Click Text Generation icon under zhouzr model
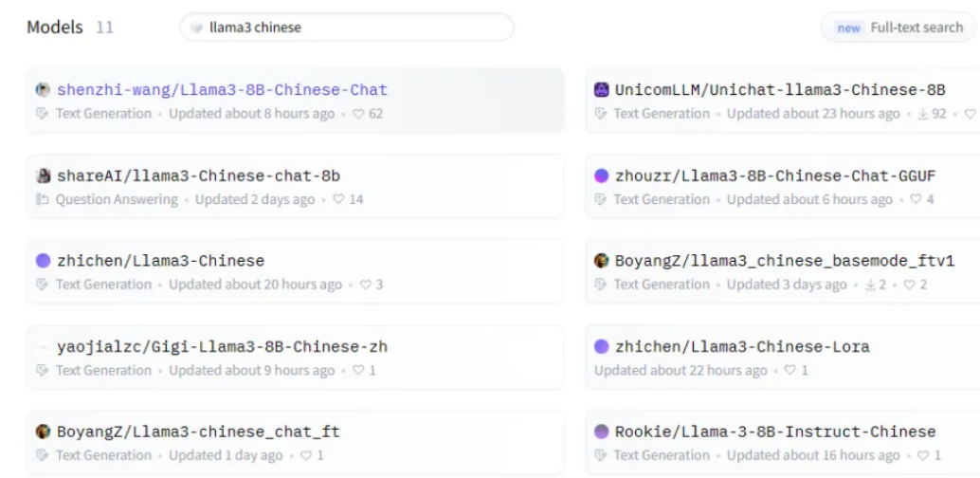Viewport: 980px width, 478px height. point(601,199)
